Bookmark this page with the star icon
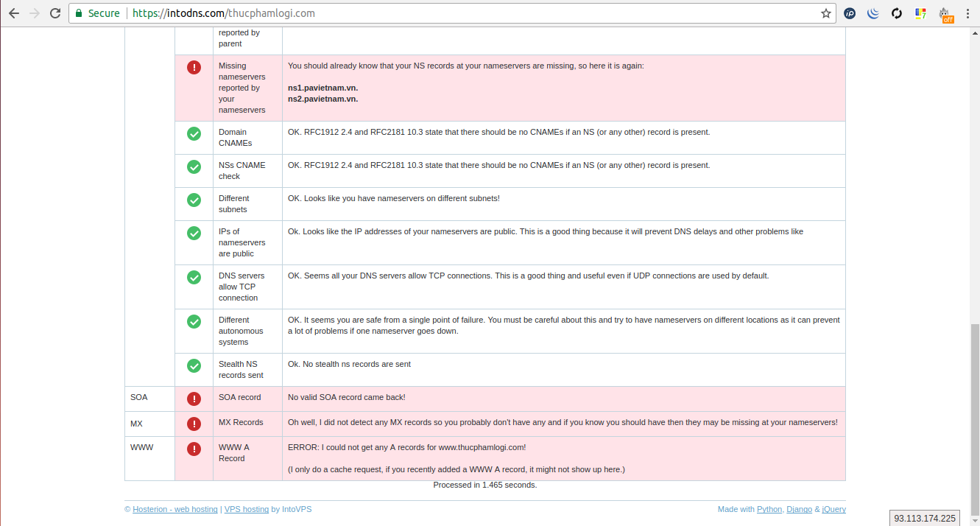Screen dimensions: 980x526 pos(826,13)
